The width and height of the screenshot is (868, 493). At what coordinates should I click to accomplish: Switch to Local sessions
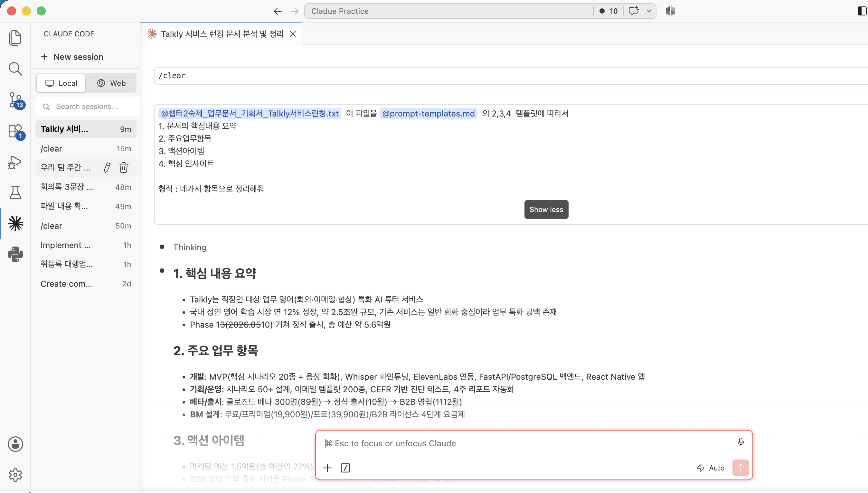point(61,83)
